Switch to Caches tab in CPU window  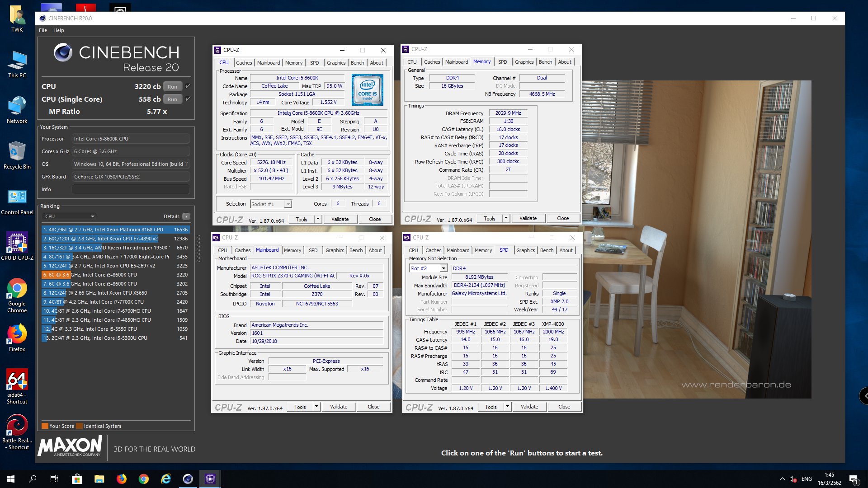coord(244,63)
